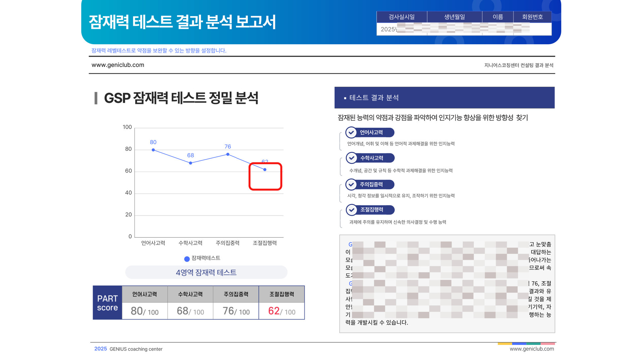Click the 생년월일 header cell
This screenshot has height=362, width=644.
(x=454, y=17)
